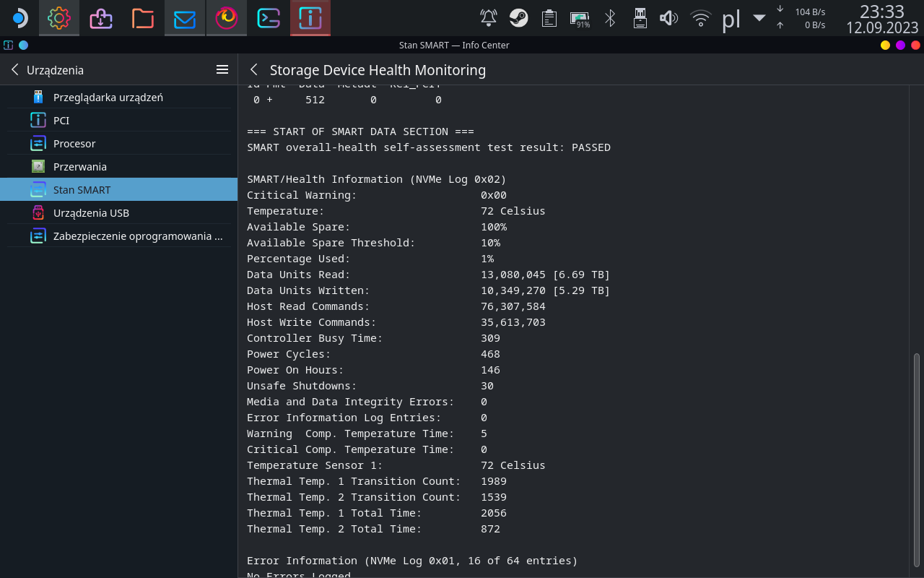Launch the file manager from taskbar
This screenshot has width=924, height=578.
[143, 18]
